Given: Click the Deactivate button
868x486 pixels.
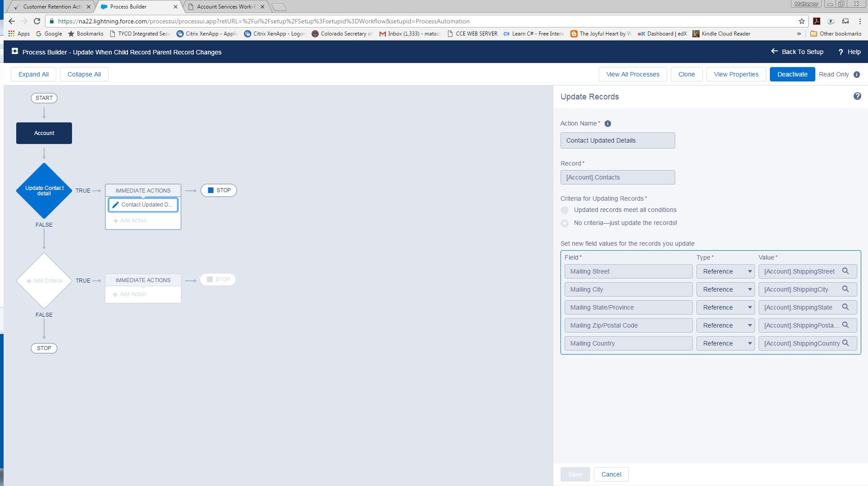Looking at the screenshot, I should click(x=792, y=74).
